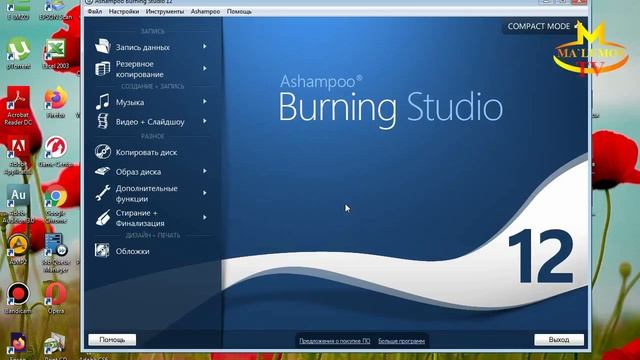640x360 pixels.
Task: Click the Помощь button at the bottom
Action: click(112, 340)
